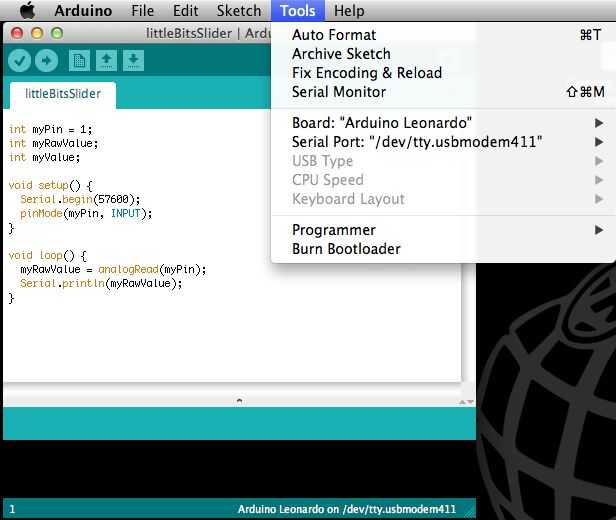Click the New sketch toolbar icon
This screenshot has width=616, height=520.
pos(79,60)
